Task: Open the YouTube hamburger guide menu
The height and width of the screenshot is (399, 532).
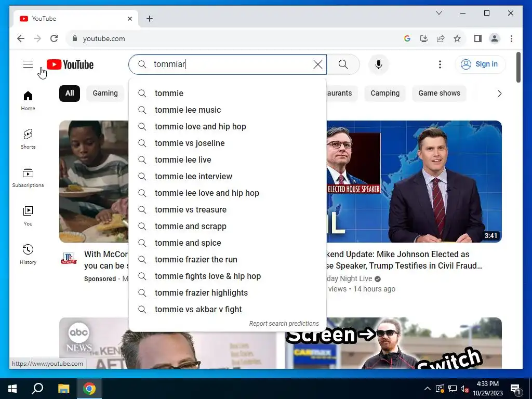Action: click(28, 64)
